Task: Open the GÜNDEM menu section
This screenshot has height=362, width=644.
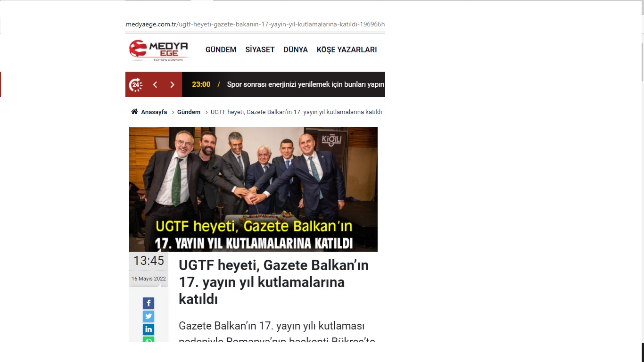Action: pos(221,50)
